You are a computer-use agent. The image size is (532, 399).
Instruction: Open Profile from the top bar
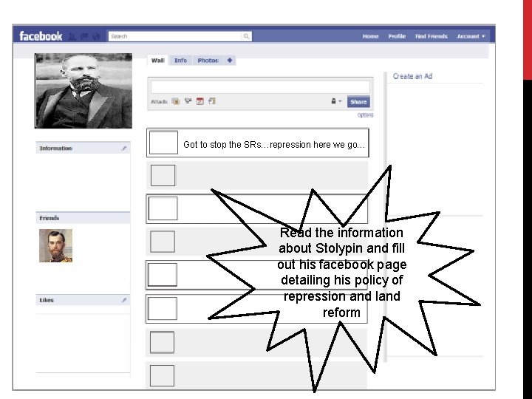pos(397,36)
